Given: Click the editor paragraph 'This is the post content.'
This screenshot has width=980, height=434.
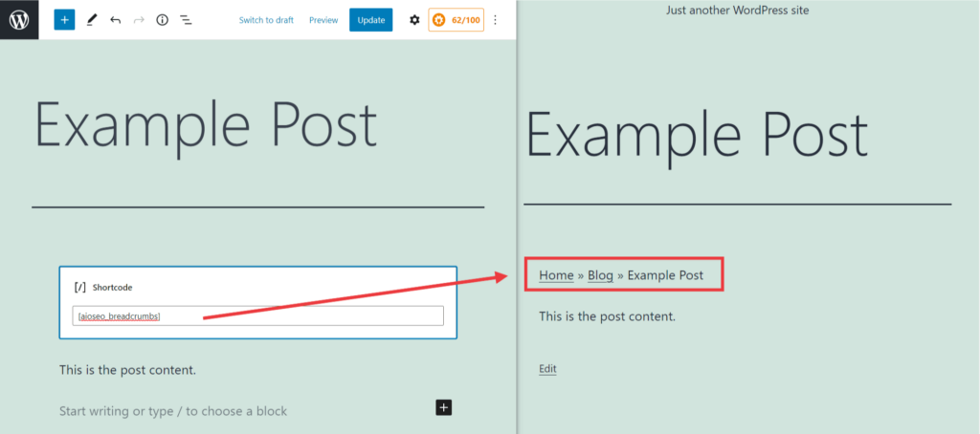Looking at the screenshot, I should point(127,370).
